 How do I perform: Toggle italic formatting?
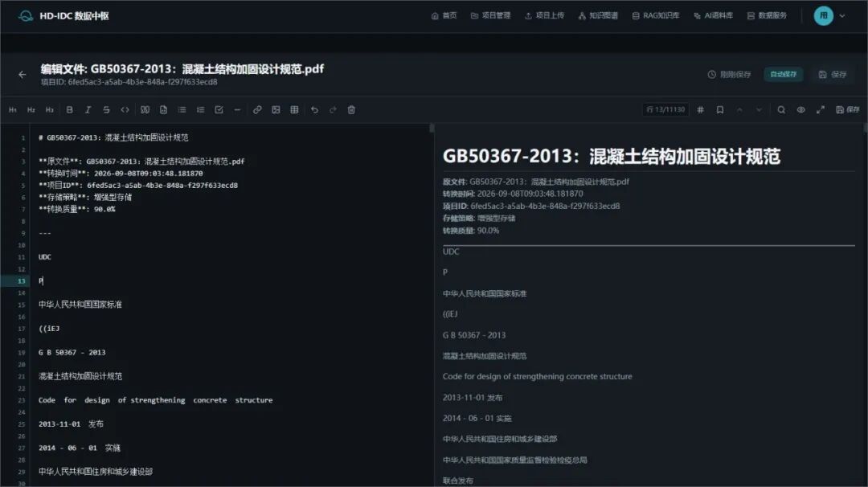click(88, 109)
